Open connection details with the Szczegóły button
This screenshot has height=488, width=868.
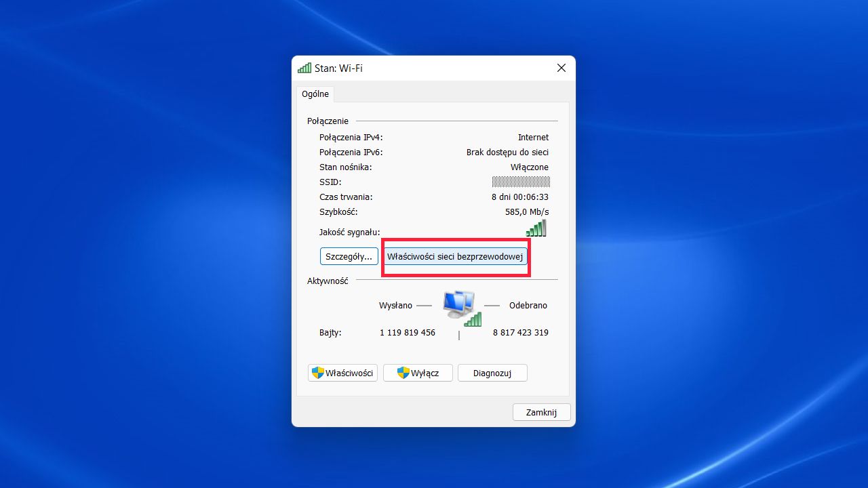point(349,256)
